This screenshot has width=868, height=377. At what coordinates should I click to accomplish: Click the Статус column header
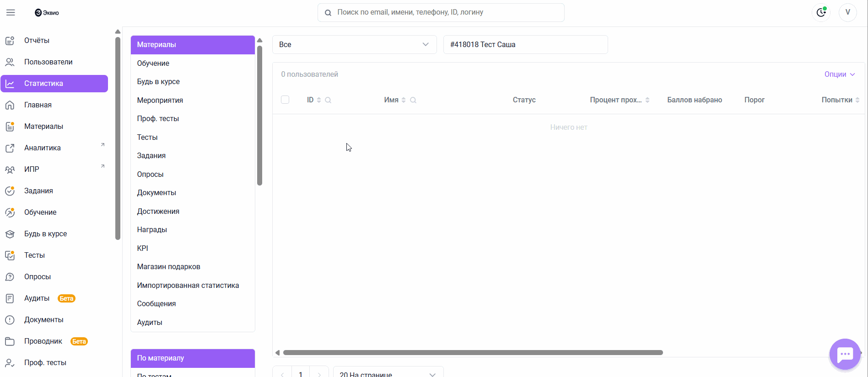click(524, 100)
